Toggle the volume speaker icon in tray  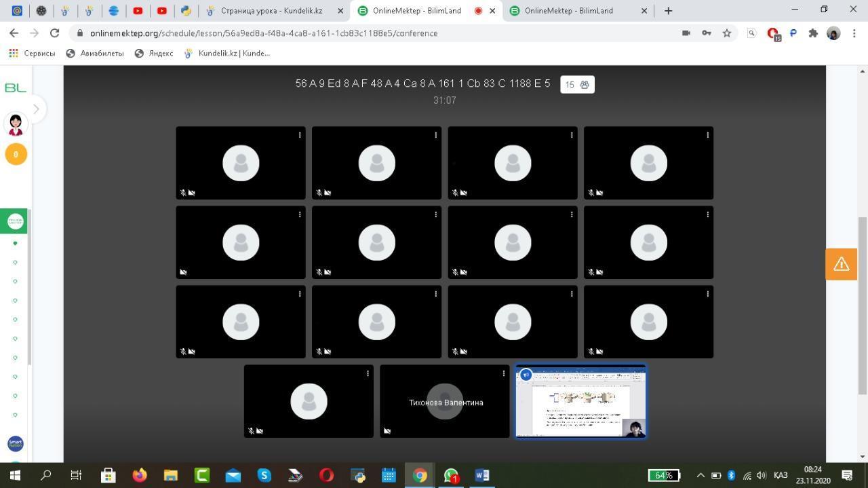click(x=761, y=475)
